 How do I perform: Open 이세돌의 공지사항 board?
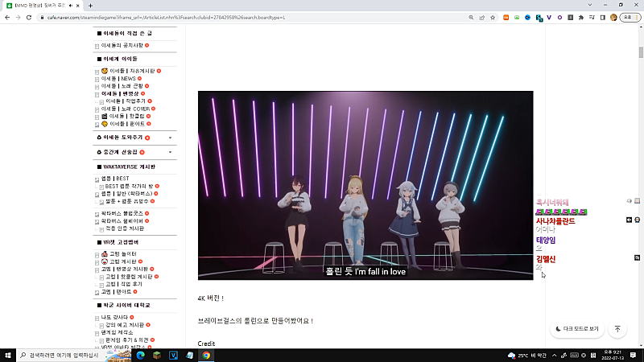click(122, 45)
